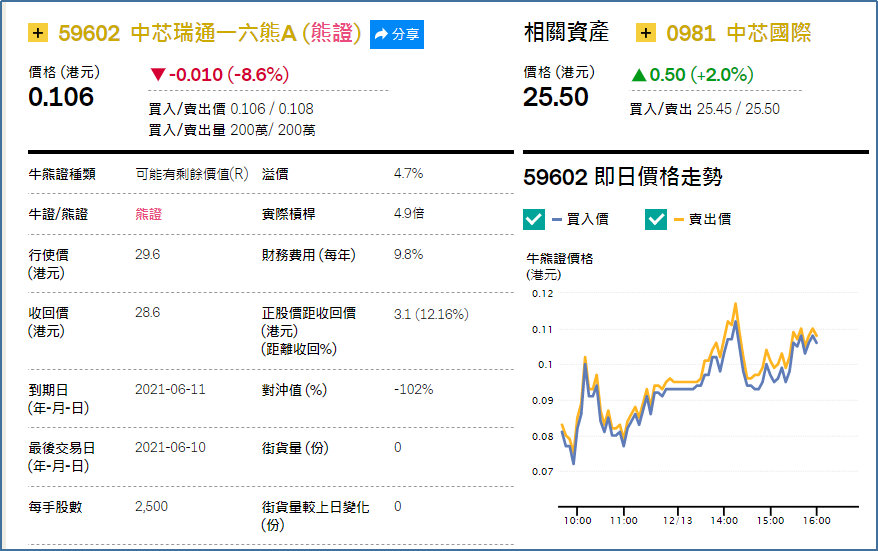The image size is (878, 551).
Task: Click the 最後交易日 value 2021-06-10
Action: [170, 447]
